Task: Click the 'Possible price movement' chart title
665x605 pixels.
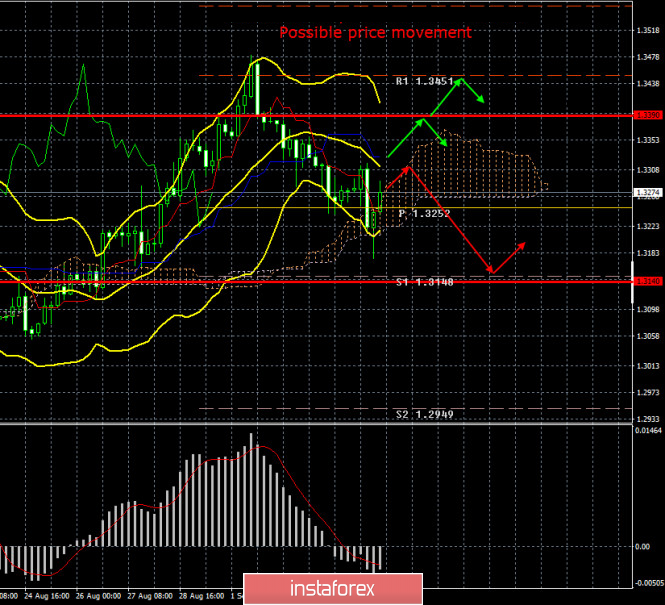Action: pyautogui.click(x=375, y=32)
